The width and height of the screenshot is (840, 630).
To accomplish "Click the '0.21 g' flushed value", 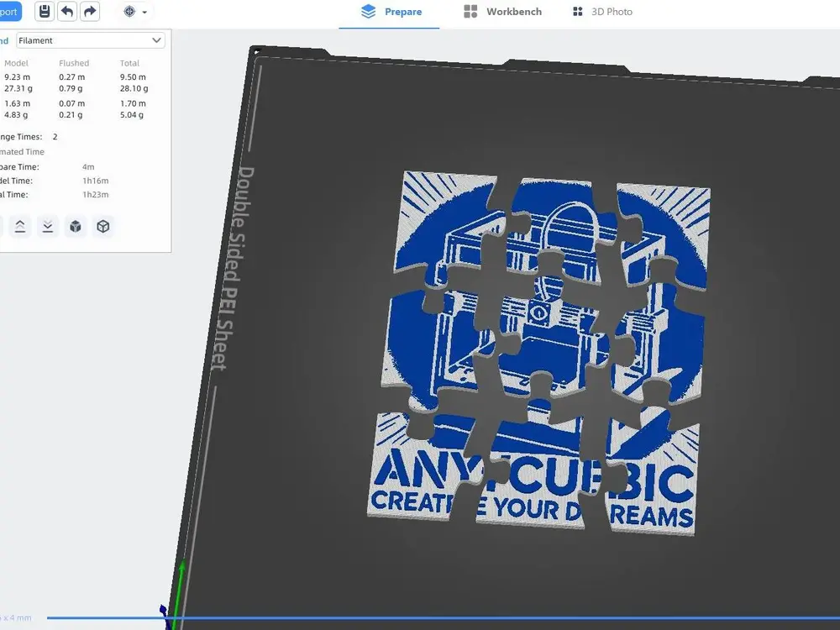I will [71, 114].
